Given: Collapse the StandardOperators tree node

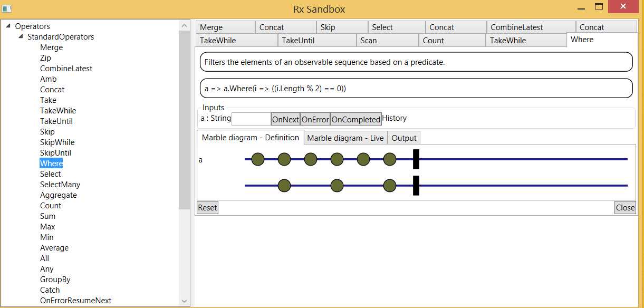Looking at the screenshot, I should tap(21, 36).
